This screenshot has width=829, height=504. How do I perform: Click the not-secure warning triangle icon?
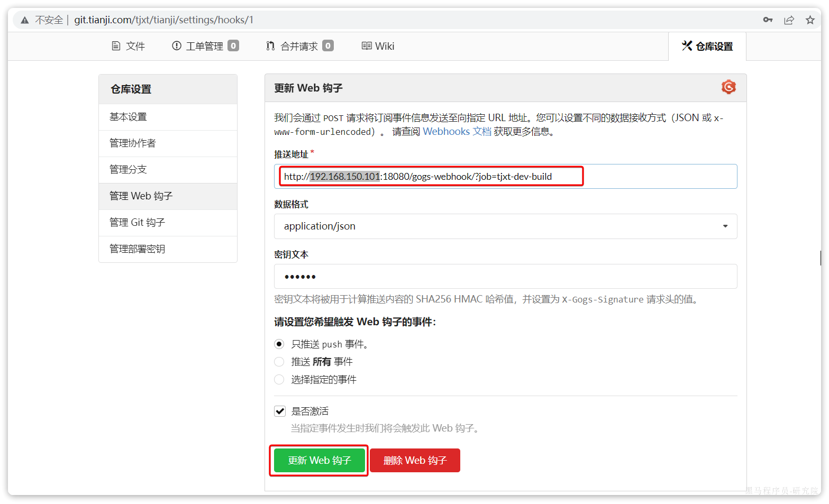25,20
